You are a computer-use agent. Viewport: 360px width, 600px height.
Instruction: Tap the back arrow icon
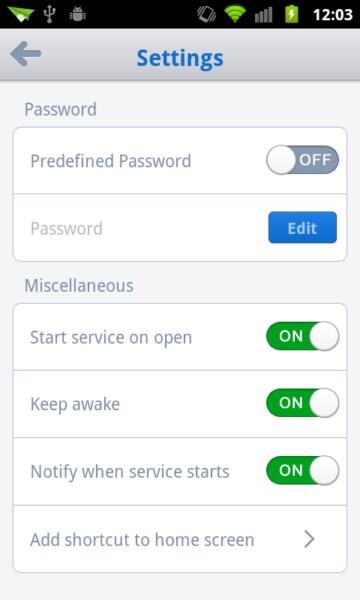[x=26, y=54]
